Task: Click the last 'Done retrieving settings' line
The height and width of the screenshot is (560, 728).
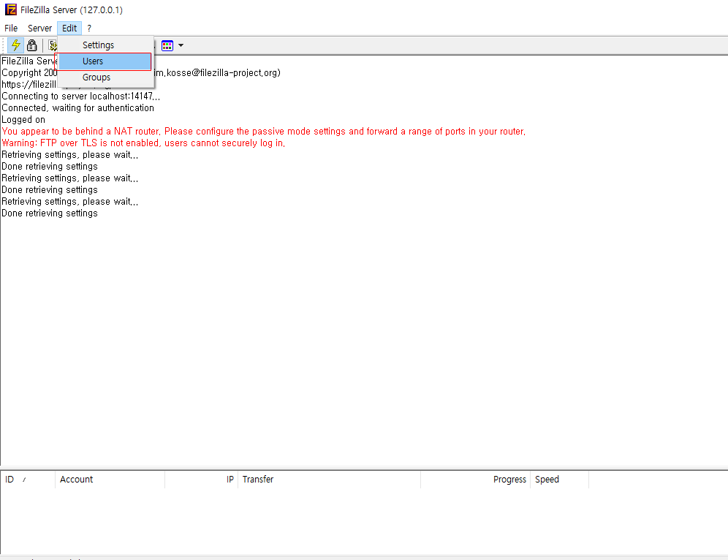Action: pyautogui.click(x=50, y=213)
